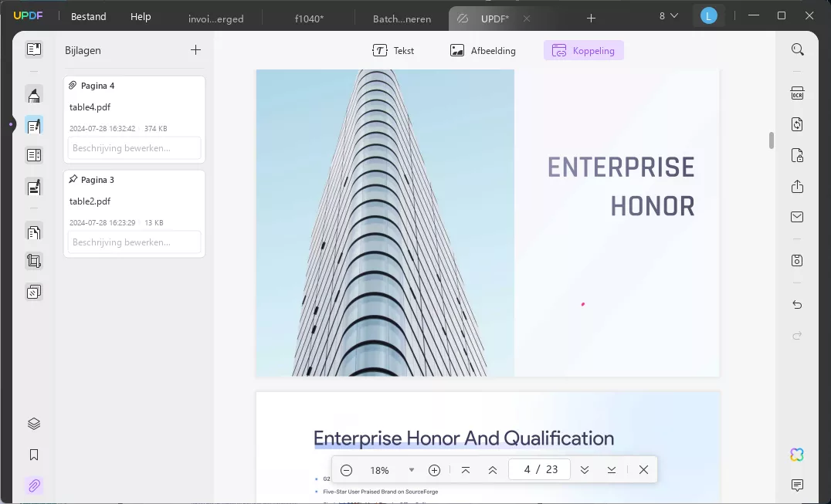Open the user account avatar L
This screenshot has width=831, height=504.
click(708, 16)
